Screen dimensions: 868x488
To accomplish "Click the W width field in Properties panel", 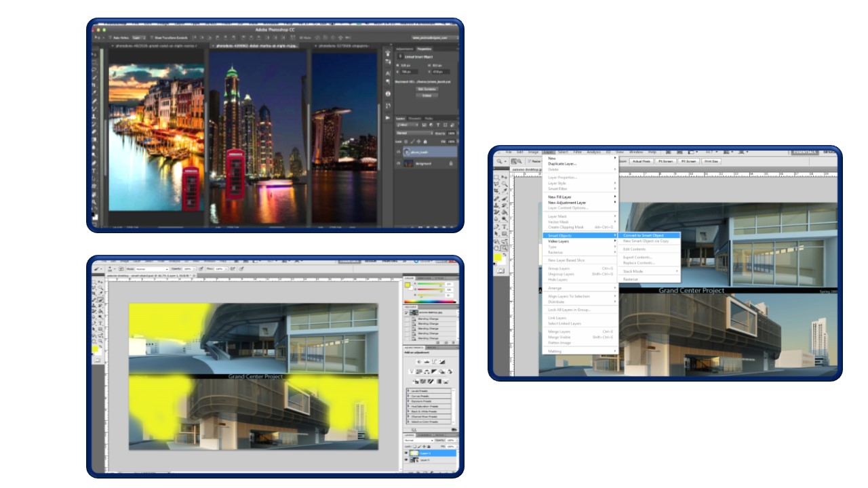I will pos(405,65).
